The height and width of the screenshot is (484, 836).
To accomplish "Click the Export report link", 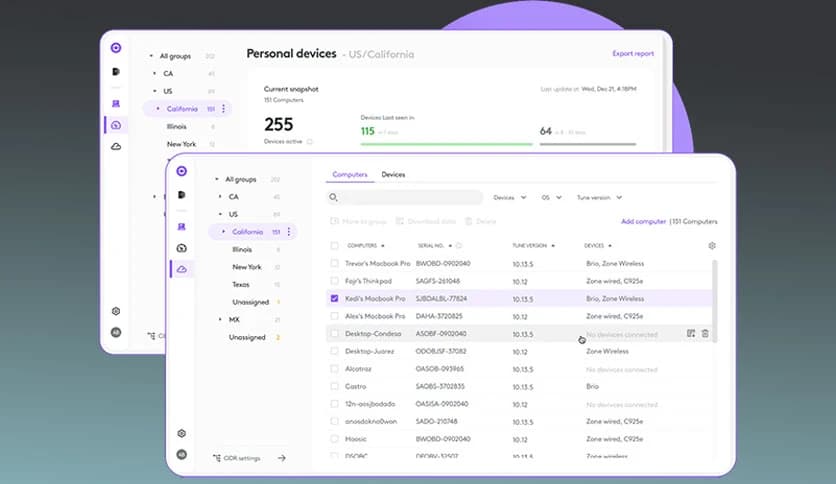I will pos(633,54).
